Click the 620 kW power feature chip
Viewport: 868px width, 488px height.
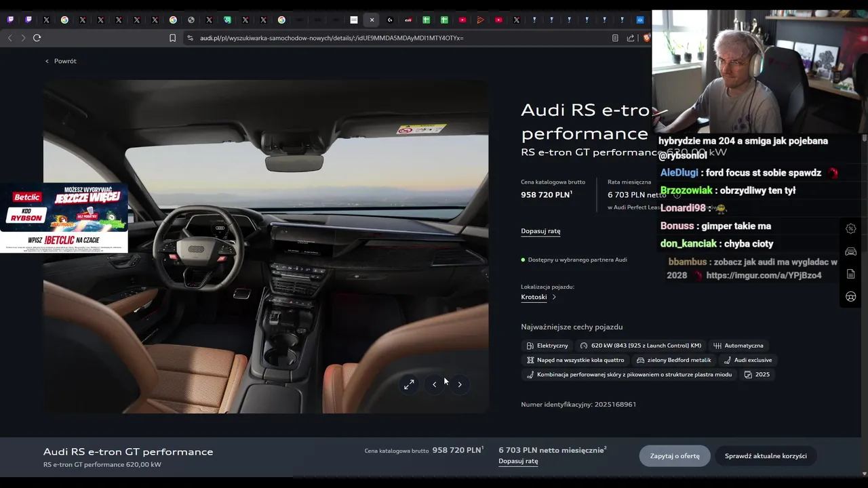pos(640,346)
